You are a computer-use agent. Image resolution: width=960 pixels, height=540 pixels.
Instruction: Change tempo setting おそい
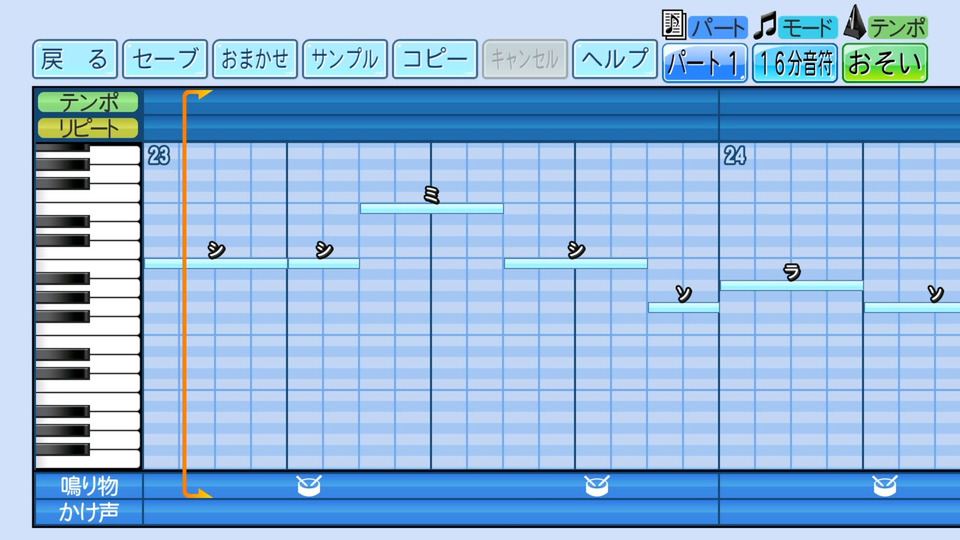[885, 63]
